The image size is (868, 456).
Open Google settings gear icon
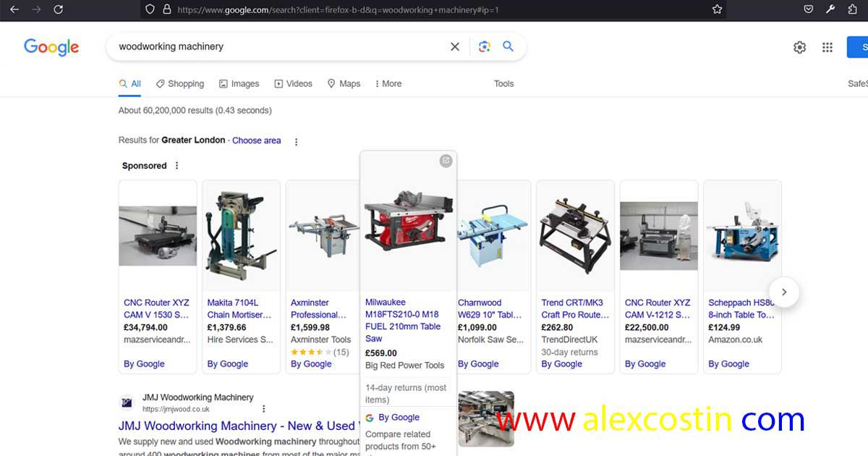click(x=799, y=47)
